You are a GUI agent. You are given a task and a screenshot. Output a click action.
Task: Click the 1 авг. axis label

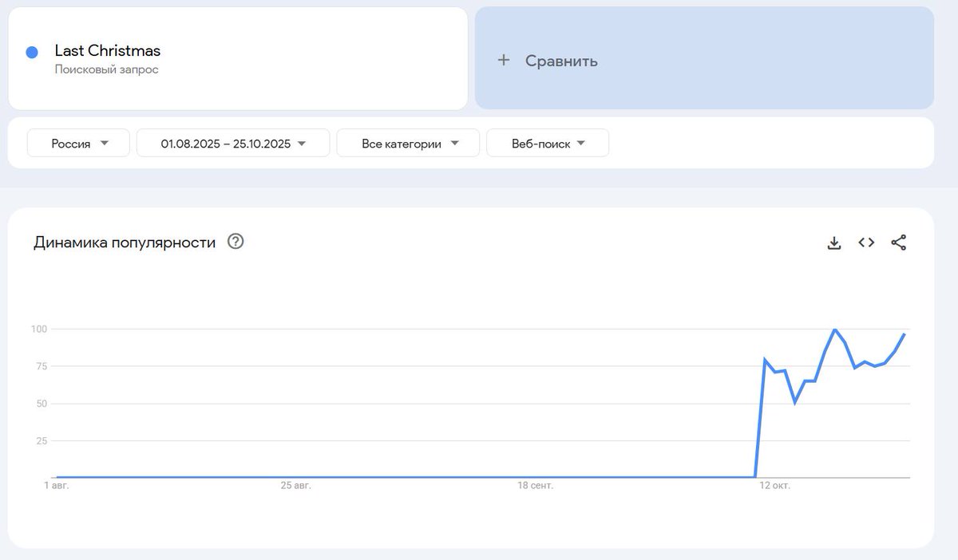[x=57, y=485]
